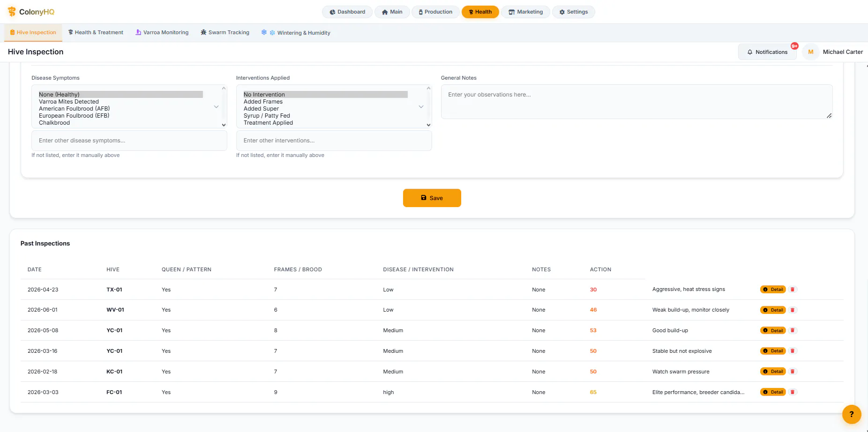Click trash icon for 2026-03-16 YC-01 row
Screen dimensions: 868x432
point(793,351)
